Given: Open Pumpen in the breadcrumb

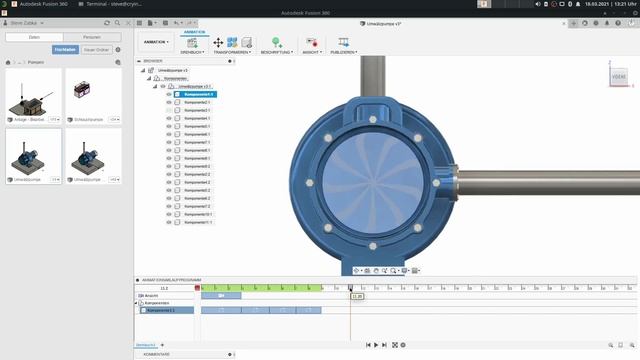Looking at the screenshot, I should click(36, 62).
